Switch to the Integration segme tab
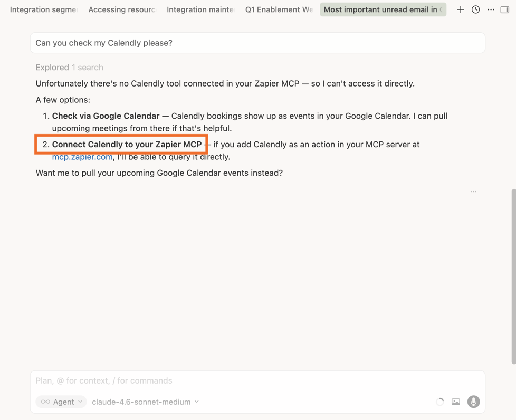The height and width of the screenshot is (420, 516). click(x=43, y=9)
